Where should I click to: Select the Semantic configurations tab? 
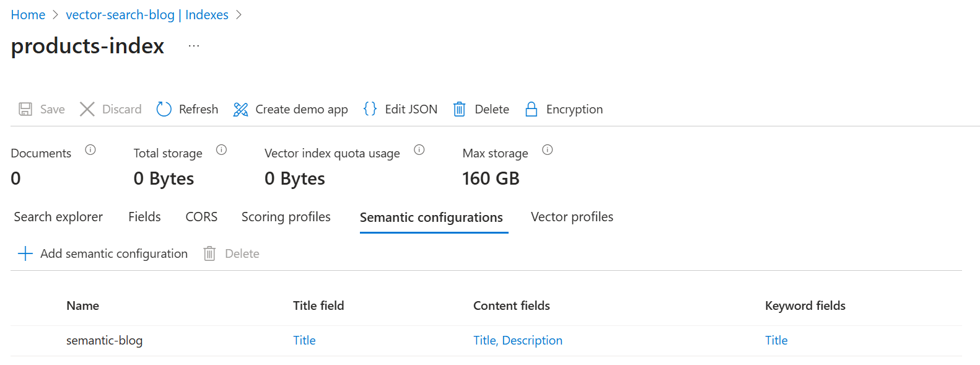coord(431,218)
